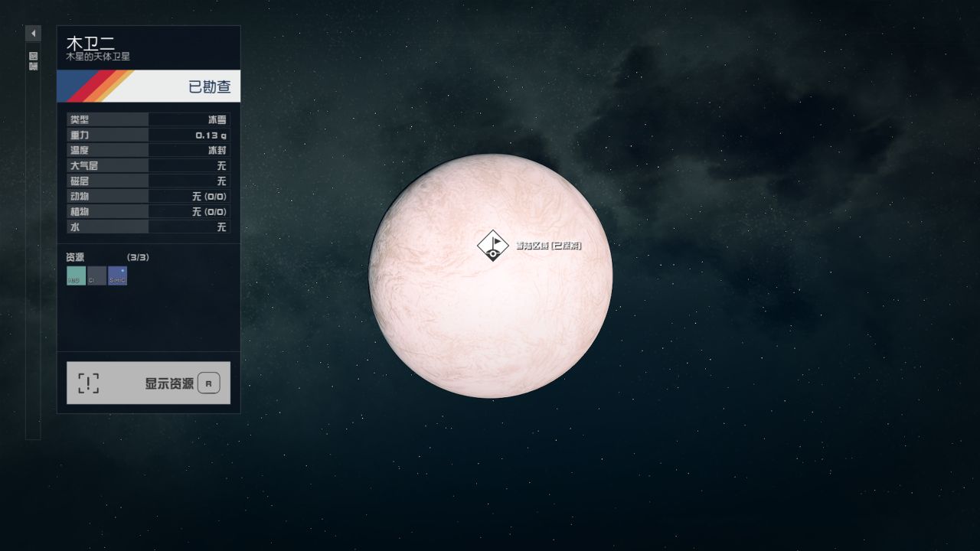Click the 重力 gravity row label
The height and width of the screenshot is (551, 980).
coord(79,135)
